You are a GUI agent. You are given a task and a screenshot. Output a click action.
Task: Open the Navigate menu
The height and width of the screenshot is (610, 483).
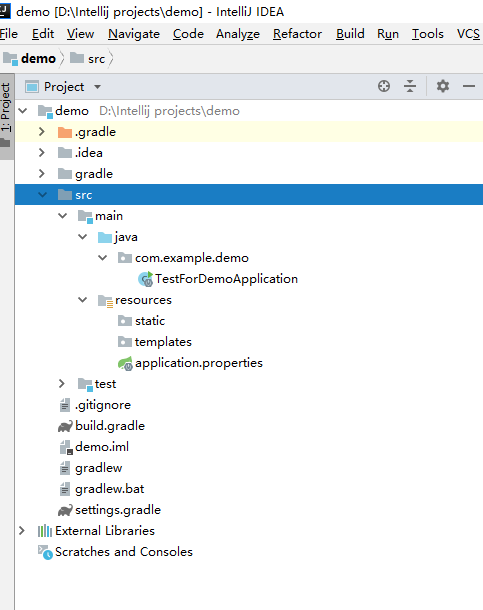click(134, 34)
